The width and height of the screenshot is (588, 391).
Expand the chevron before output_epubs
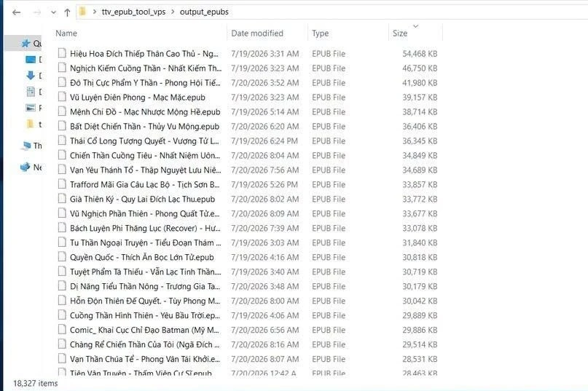tap(173, 12)
